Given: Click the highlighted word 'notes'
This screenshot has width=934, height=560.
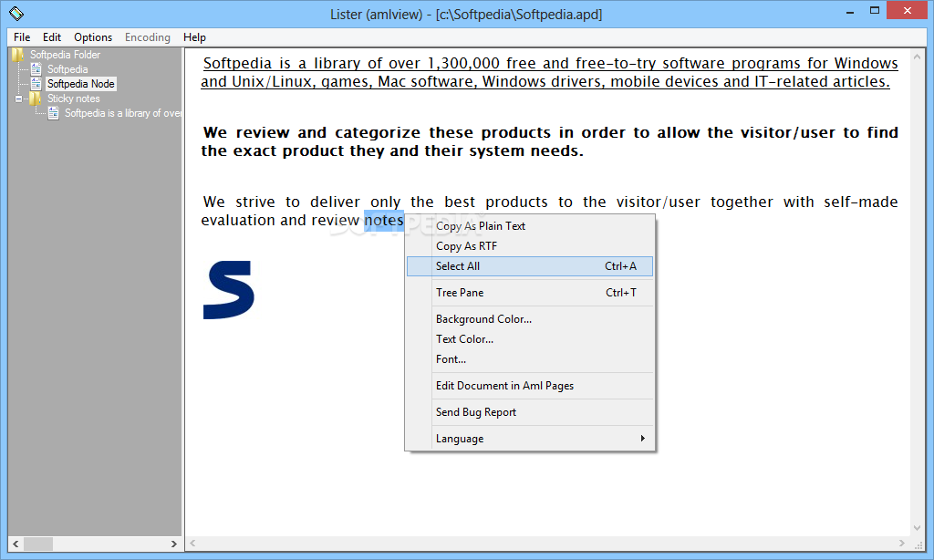Looking at the screenshot, I should tap(384, 221).
